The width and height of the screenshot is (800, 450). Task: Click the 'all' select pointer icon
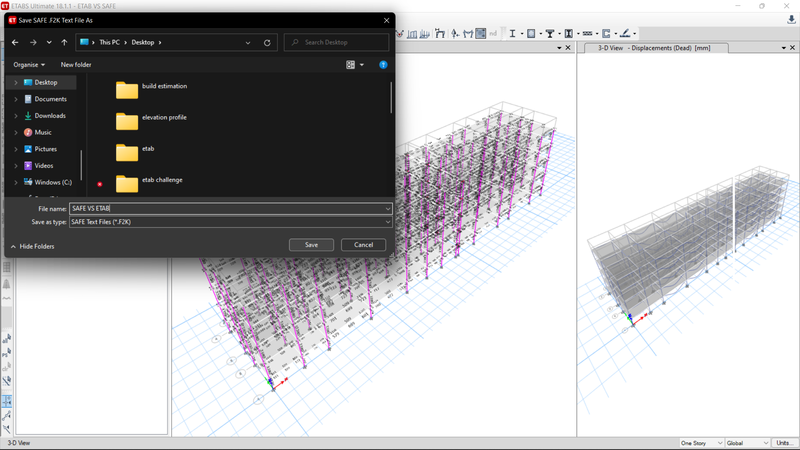tap(7, 338)
